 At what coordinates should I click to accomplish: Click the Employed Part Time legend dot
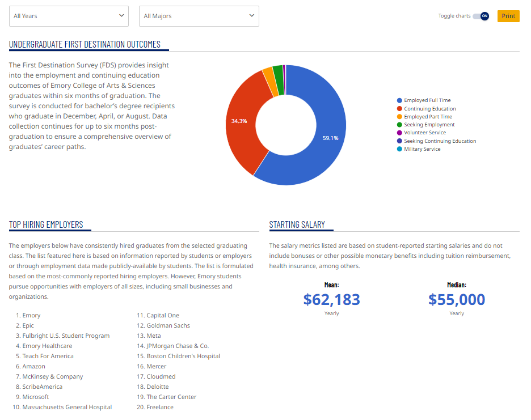point(400,117)
